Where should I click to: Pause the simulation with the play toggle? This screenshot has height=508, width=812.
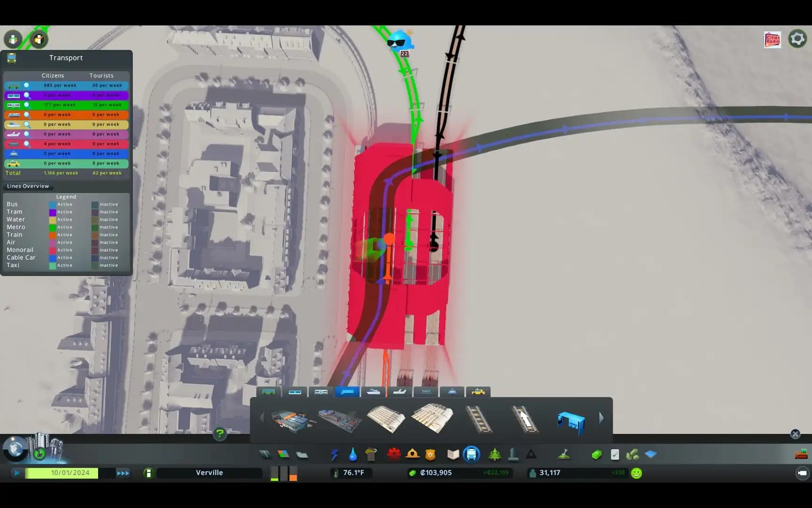[x=17, y=473]
